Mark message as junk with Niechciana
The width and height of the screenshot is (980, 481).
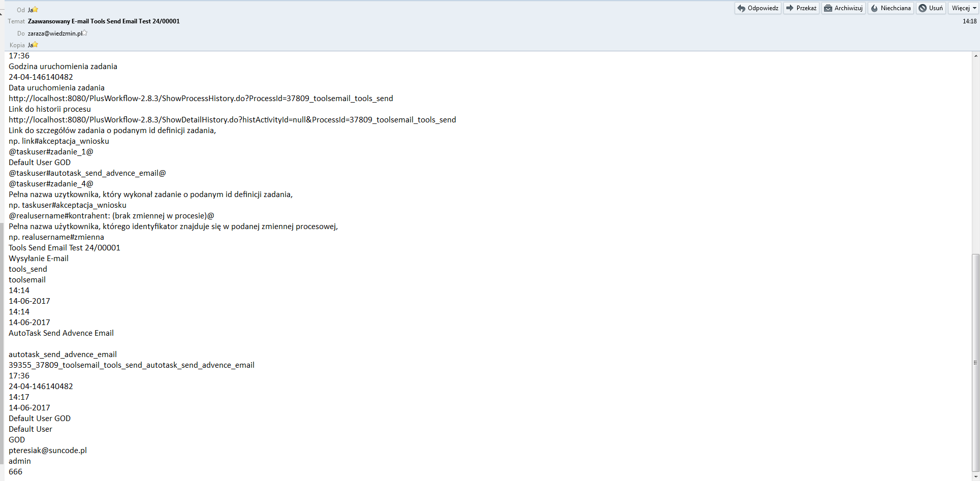coord(891,8)
